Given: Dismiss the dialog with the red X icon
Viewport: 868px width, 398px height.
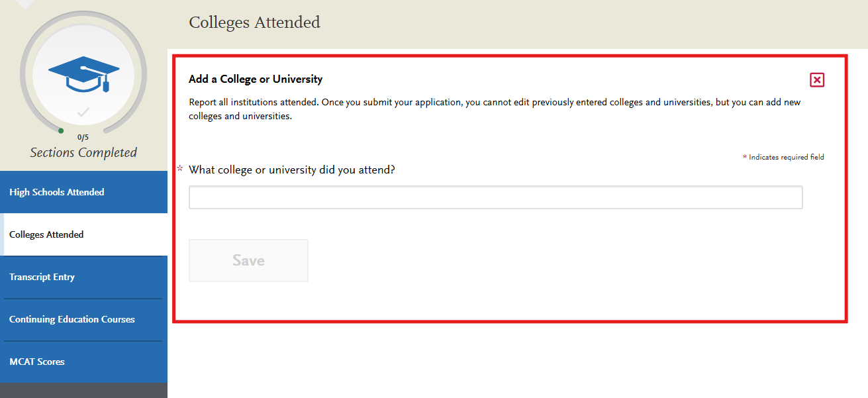Looking at the screenshot, I should (x=816, y=79).
